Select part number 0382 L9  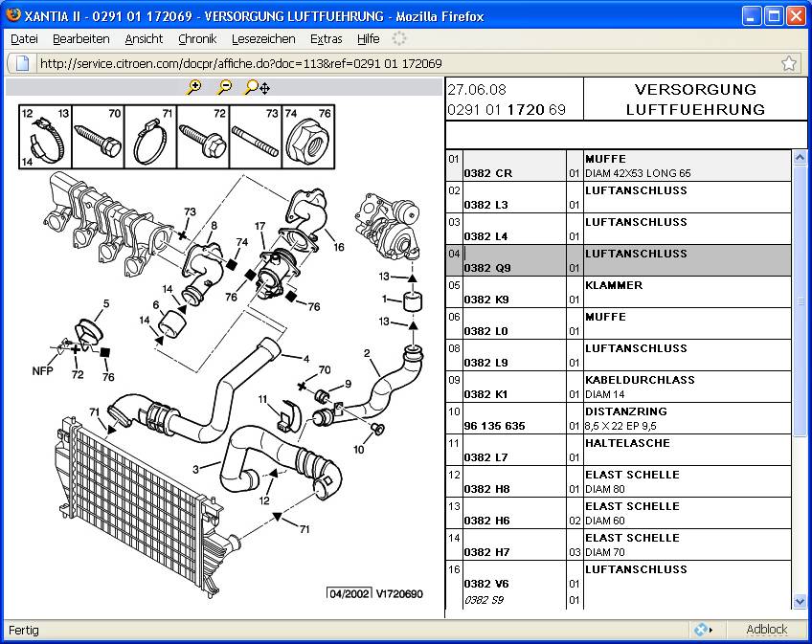click(485, 363)
